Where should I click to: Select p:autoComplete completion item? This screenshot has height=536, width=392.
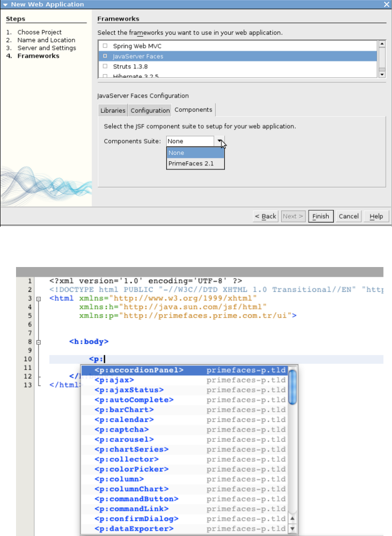click(185, 400)
